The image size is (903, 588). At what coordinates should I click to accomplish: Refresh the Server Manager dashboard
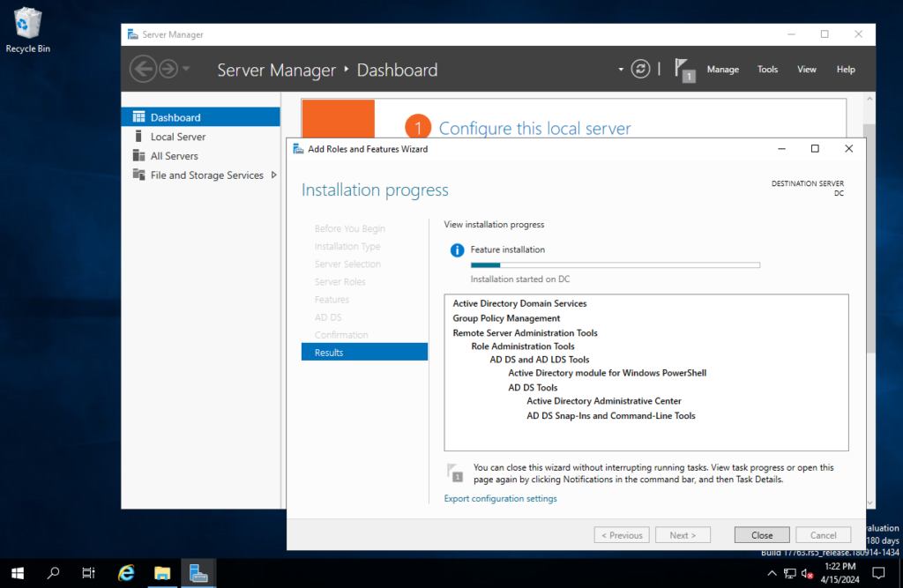tap(640, 69)
